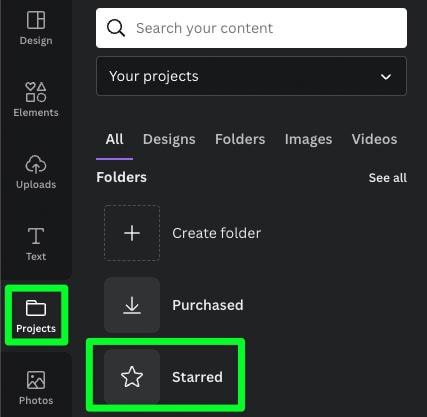Open the Elements sidebar panel
Viewport: 427px width, 417px height.
coord(36,99)
